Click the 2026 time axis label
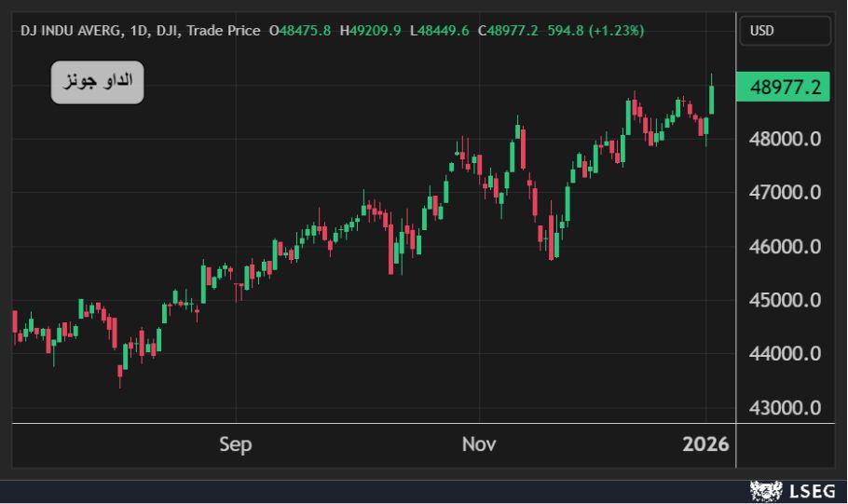The width and height of the screenshot is (848, 504). click(x=705, y=444)
